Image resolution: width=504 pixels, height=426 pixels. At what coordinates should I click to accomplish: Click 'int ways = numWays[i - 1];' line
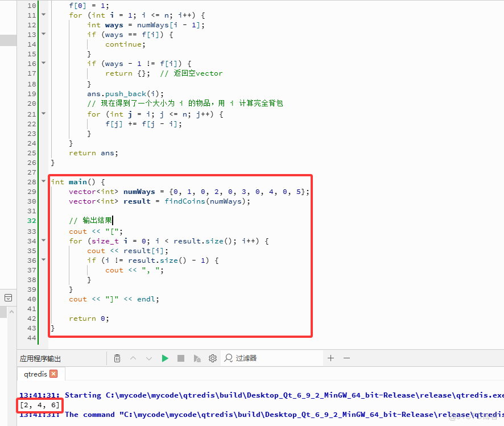[x=146, y=25]
